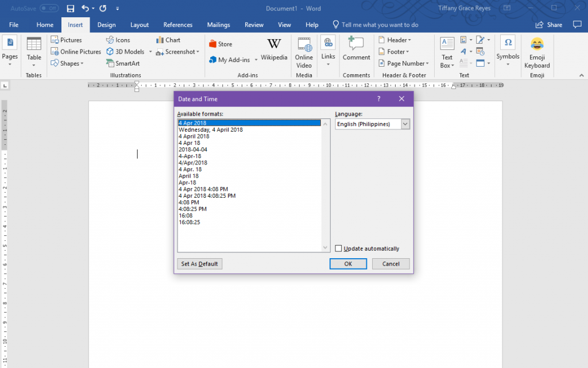The width and height of the screenshot is (588, 368).
Task: Open the Language dropdown
Action: (x=405, y=124)
